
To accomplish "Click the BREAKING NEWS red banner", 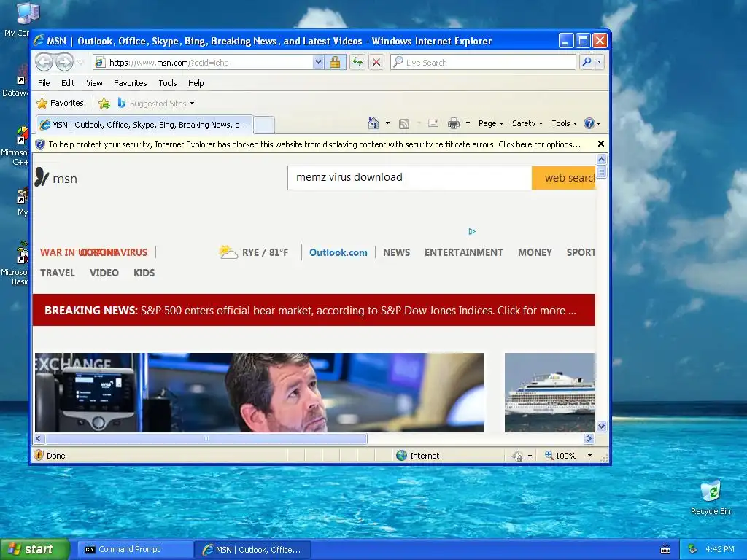I will pos(314,310).
